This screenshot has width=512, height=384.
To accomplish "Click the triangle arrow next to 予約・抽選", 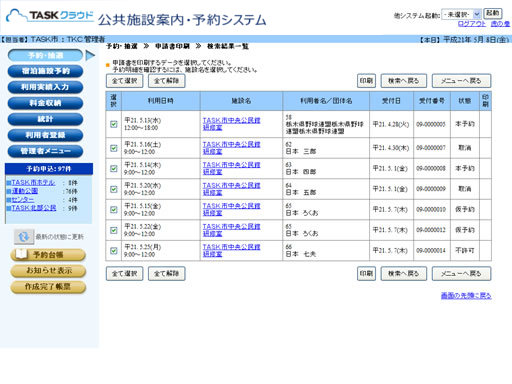I will (x=90, y=55).
